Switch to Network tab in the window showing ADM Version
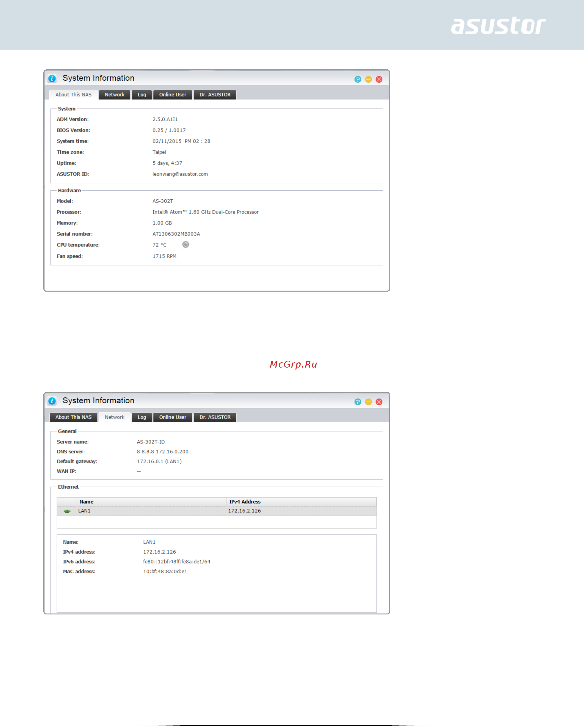Viewport: 584px width, 728px height. pyautogui.click(x=115, y=95)
